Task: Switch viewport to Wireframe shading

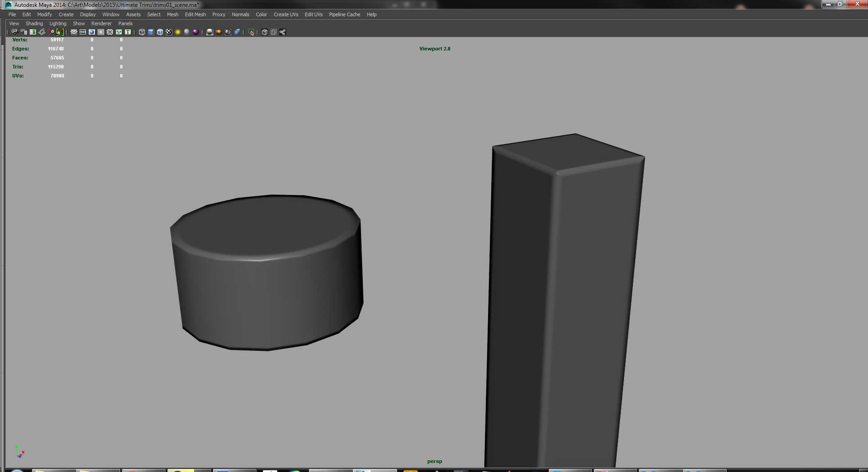Action: (x=142, y=32)
